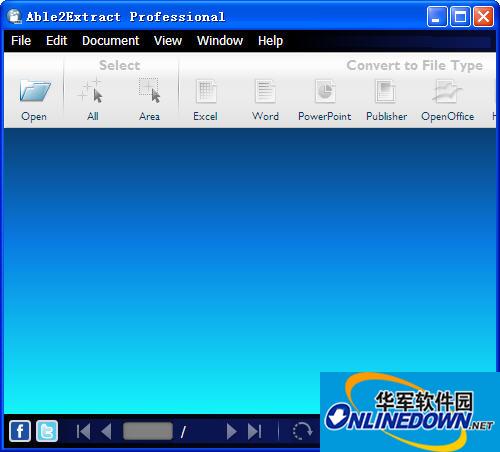Go to the previous page

point(106,432)
